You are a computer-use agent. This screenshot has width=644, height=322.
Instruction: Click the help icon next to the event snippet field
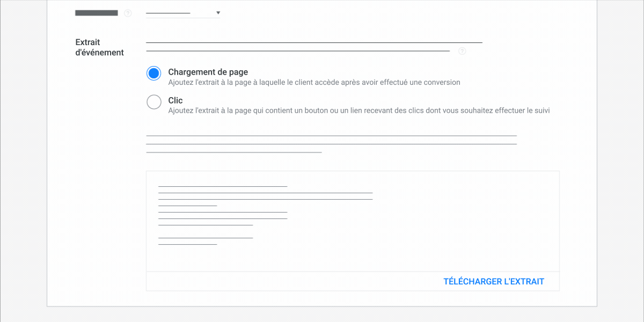[462, 51]
